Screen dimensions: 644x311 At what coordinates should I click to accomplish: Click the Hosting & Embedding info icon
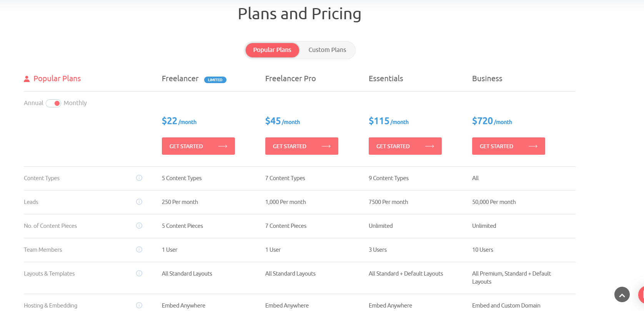point(139,305)
